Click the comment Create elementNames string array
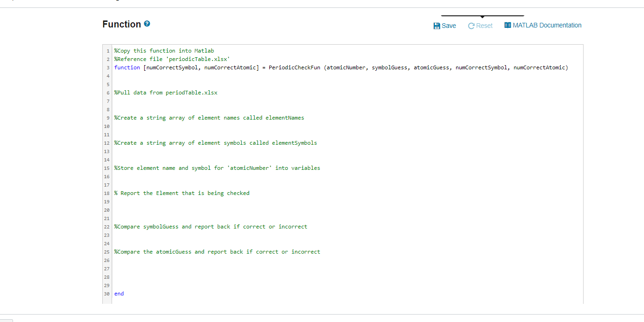 (209, 118)
